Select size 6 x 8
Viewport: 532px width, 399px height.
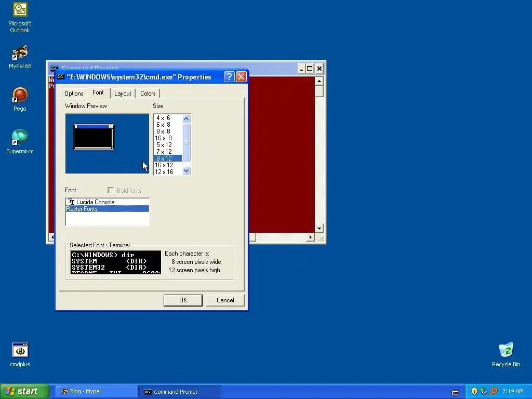pos(168,125)
